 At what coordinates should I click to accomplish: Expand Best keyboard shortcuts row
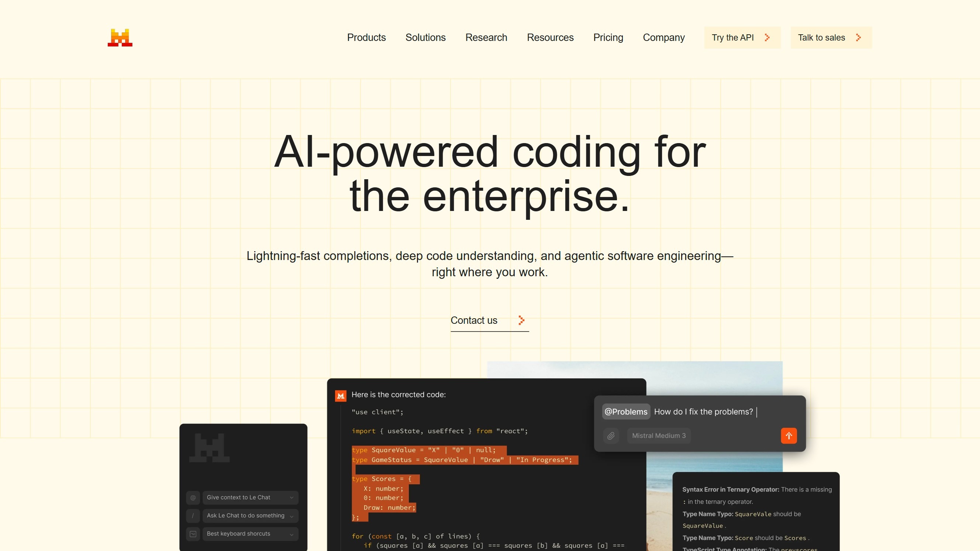[x=291, y=534]
